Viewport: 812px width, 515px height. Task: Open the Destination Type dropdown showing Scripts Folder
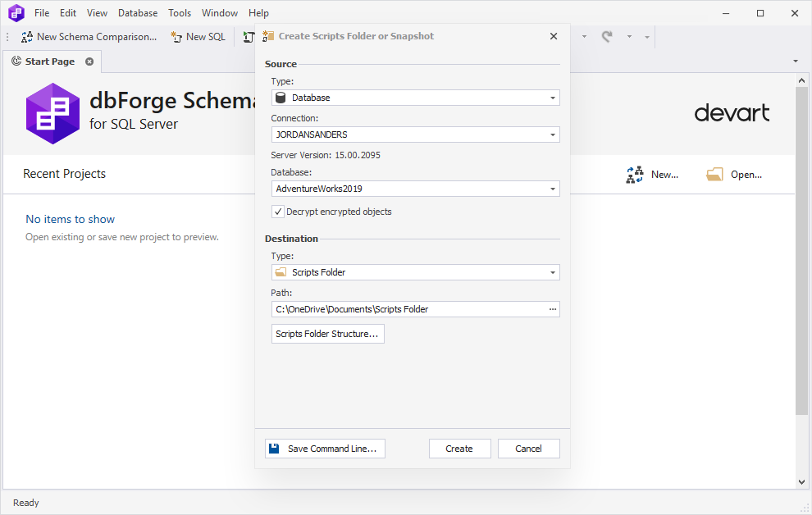click(x=415, y=272)
